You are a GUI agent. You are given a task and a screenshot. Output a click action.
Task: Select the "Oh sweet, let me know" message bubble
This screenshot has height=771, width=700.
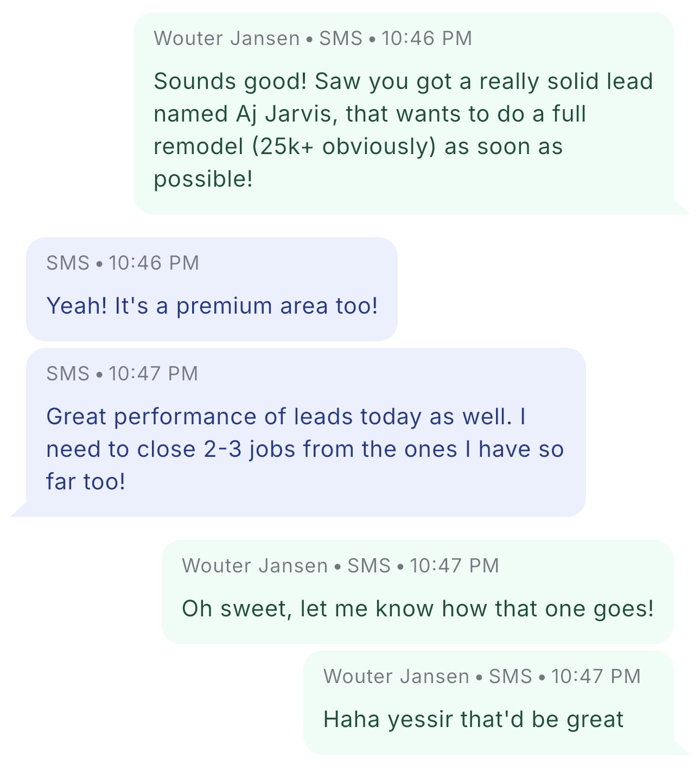[417, 609]
